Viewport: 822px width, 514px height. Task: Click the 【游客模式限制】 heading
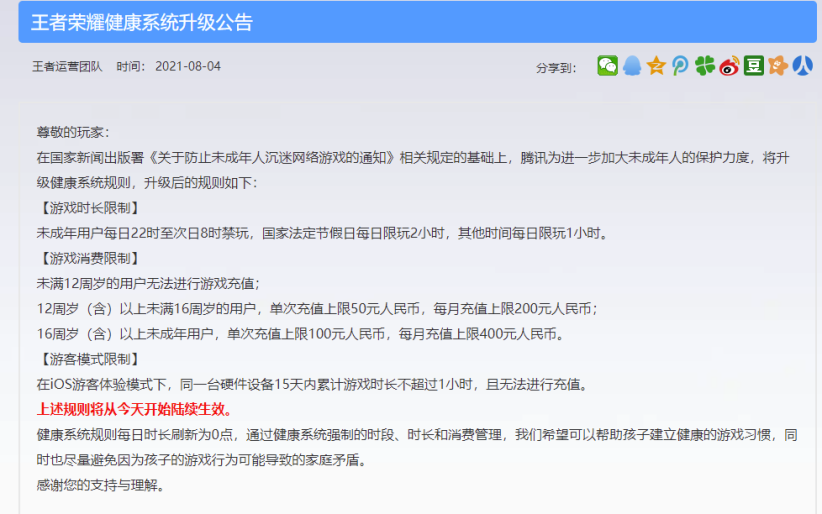click(x=89, y=359)
